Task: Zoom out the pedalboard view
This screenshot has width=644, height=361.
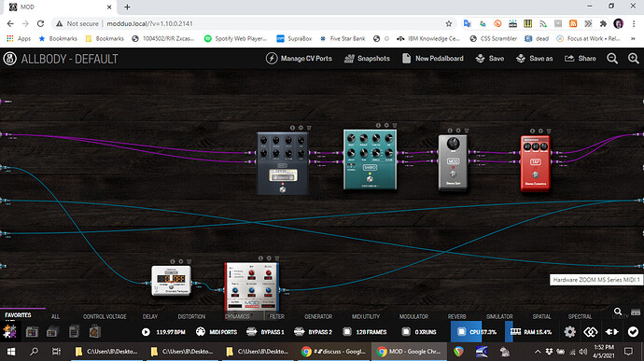Action: click(612, 59)
